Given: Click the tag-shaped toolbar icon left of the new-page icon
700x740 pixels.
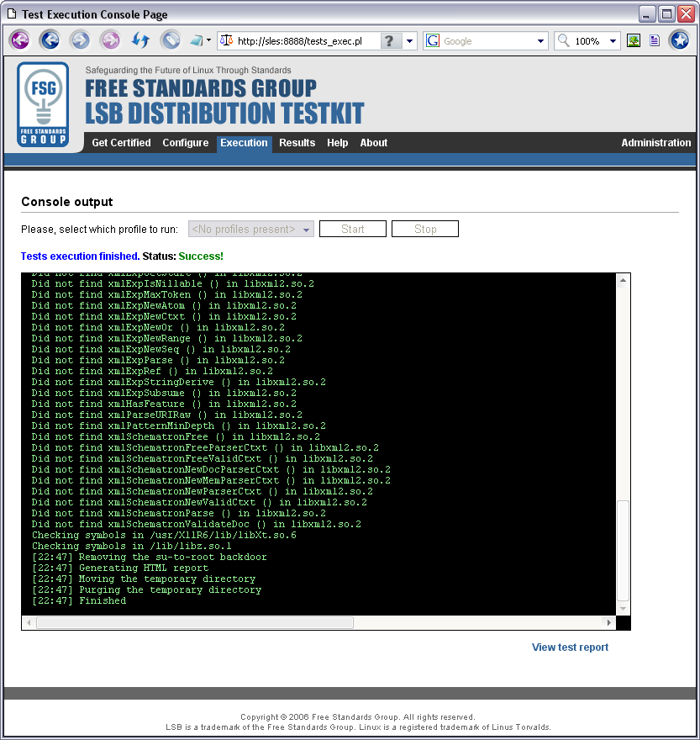Looking at the screenshot, I should (171, 40).
